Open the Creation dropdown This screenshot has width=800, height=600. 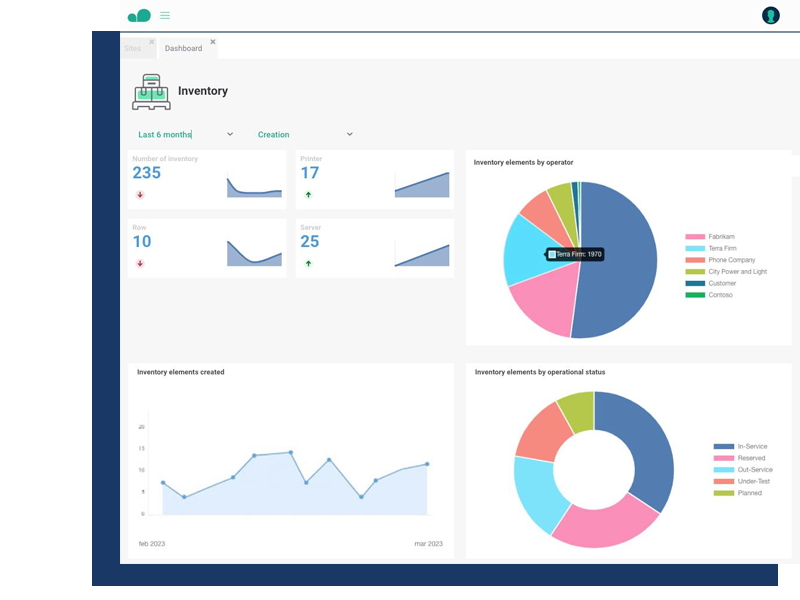(350, 134)
